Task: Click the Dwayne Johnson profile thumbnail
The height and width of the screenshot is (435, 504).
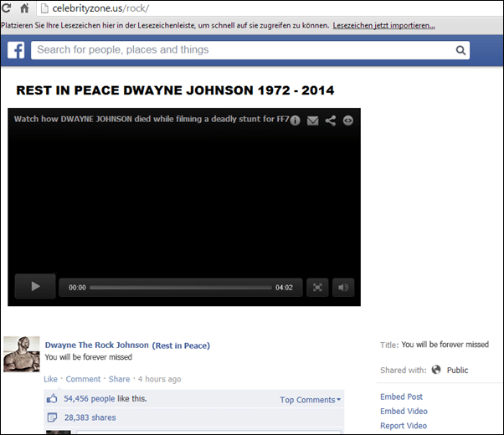Action: (22, 354)
